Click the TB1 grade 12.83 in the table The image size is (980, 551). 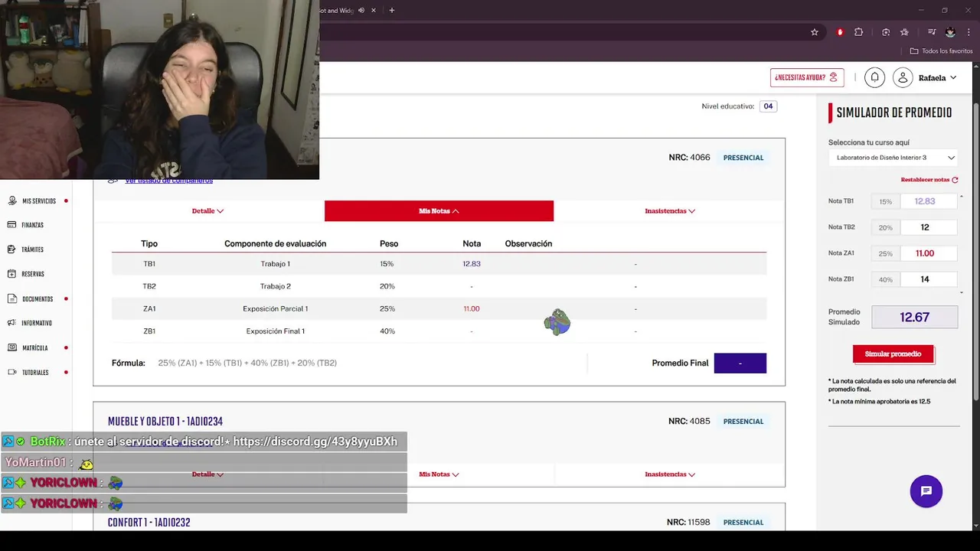[472, 264]
